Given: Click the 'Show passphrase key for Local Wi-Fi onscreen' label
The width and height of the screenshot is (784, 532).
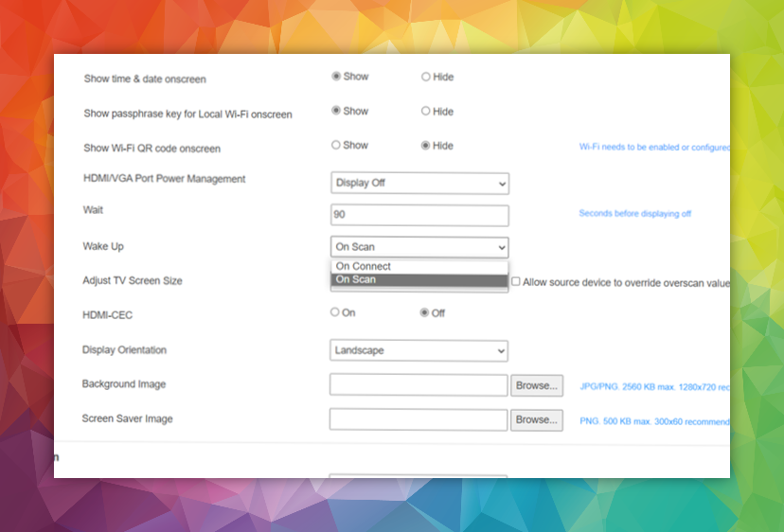Looking at the screenshot, I should 188,114.
